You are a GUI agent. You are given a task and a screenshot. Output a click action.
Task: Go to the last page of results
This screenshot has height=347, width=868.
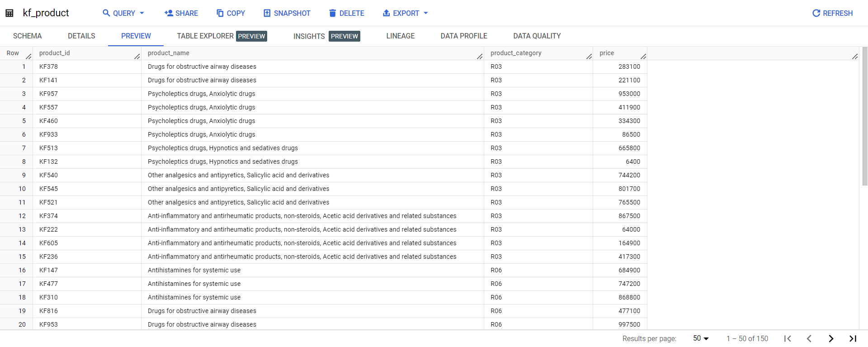pos(853,338)
